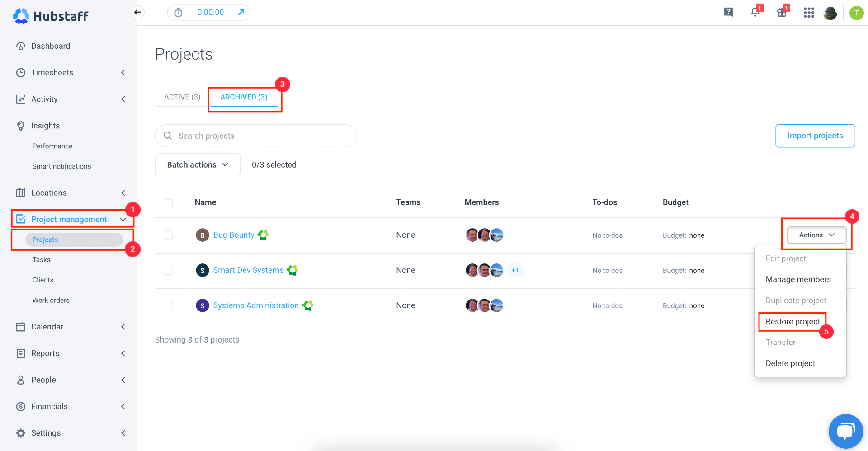Image resolution: width=868 pixels, height=451 pixels.
Task: Open Work orders in the sidebar
Action: tap(51, 301)
